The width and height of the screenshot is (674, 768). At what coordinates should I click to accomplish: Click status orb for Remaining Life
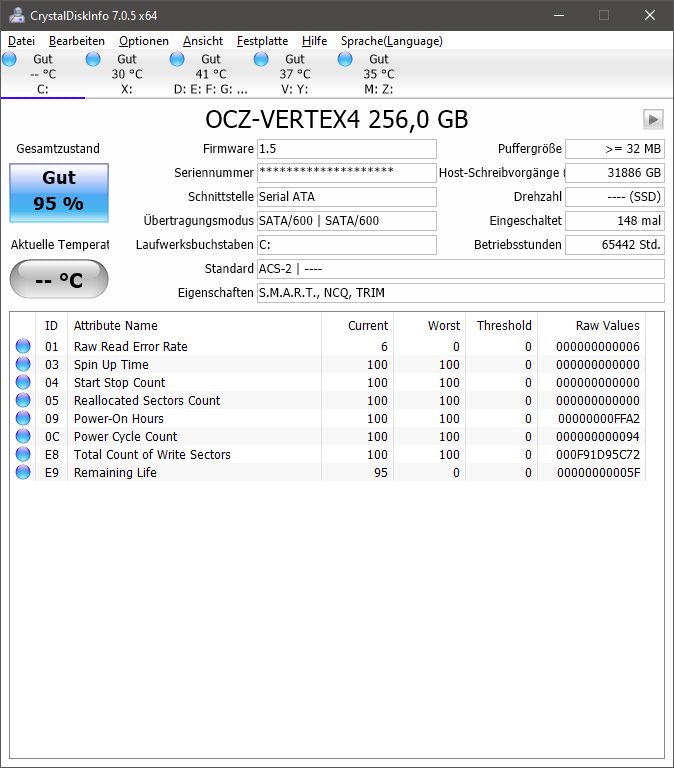coord(23,472)
